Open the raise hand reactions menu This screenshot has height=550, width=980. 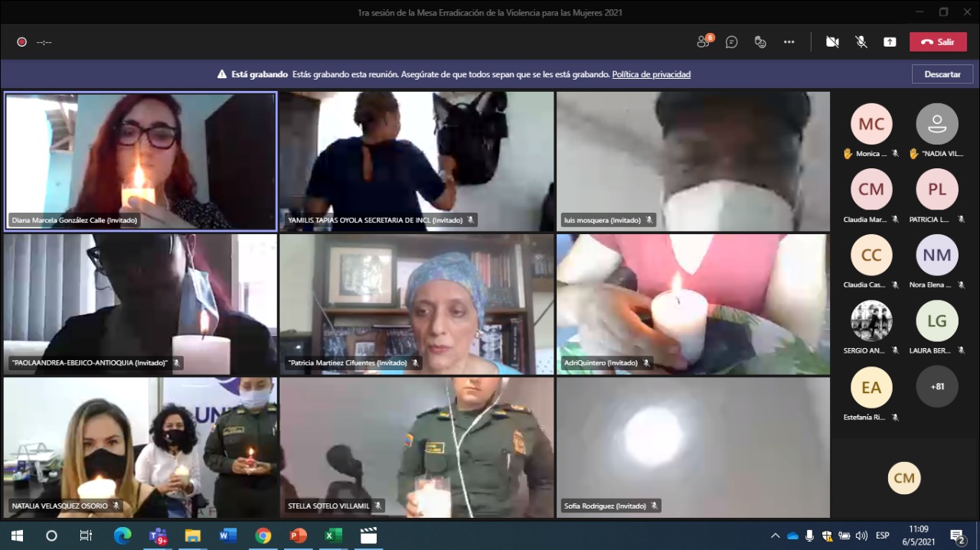pos(759,42)
